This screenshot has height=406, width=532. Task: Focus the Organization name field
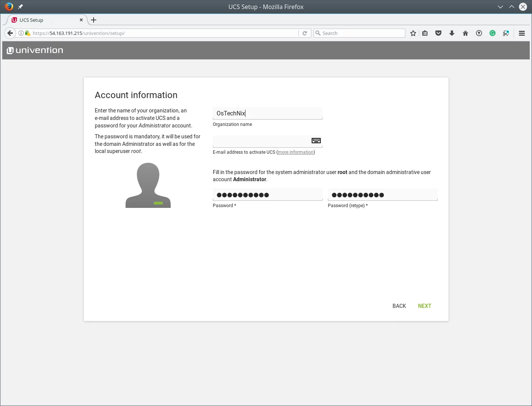[268, 113]
